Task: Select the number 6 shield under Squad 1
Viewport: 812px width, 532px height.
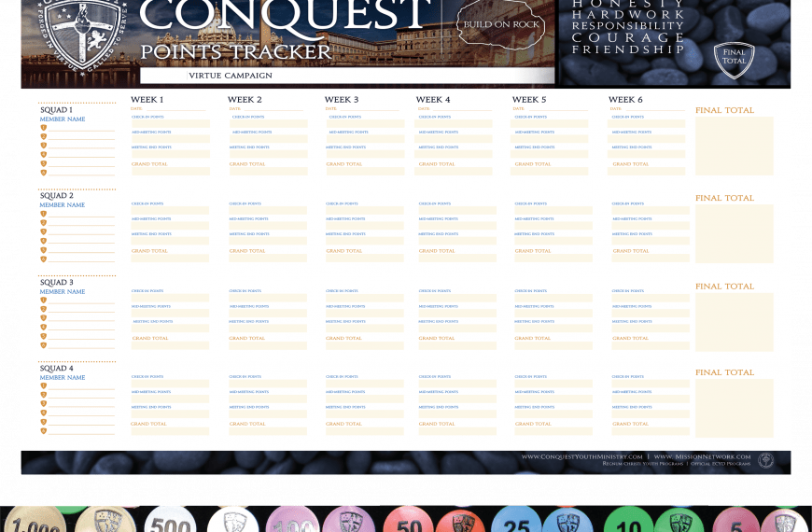Action: pos(43,173)
